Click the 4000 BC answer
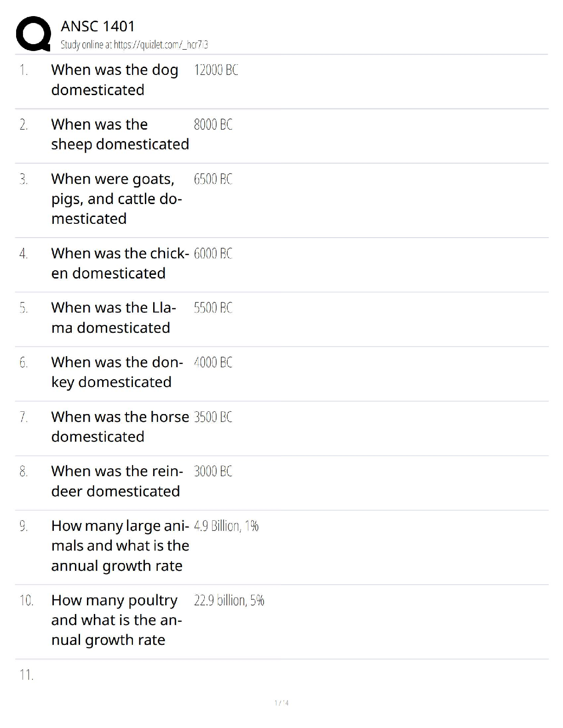563x728 pixels. 213,362
